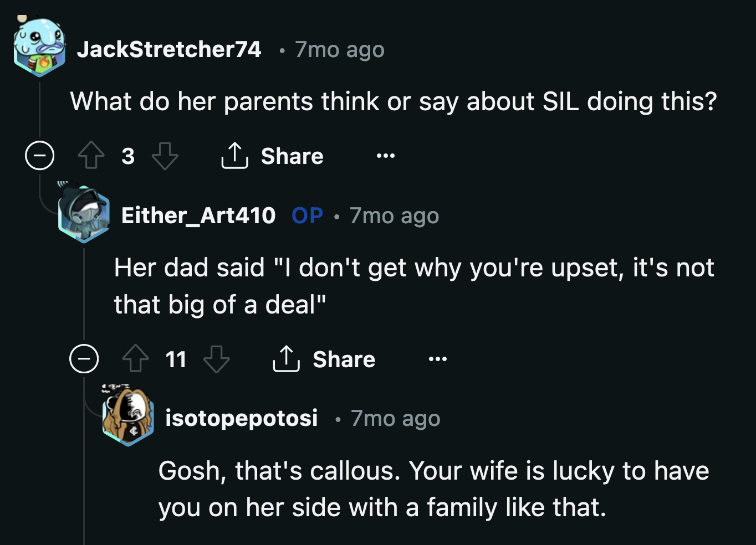Screen dimensions: 756x545
Task: Upvote Either_Art410's reply
Action: (x=136, y=359)
